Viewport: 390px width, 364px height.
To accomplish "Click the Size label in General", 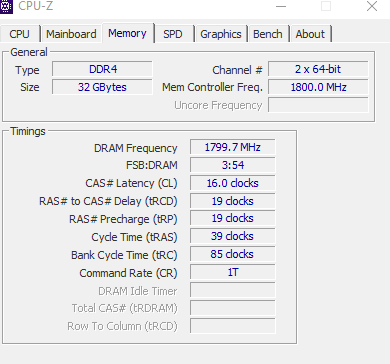I will (x=30, y=87).
